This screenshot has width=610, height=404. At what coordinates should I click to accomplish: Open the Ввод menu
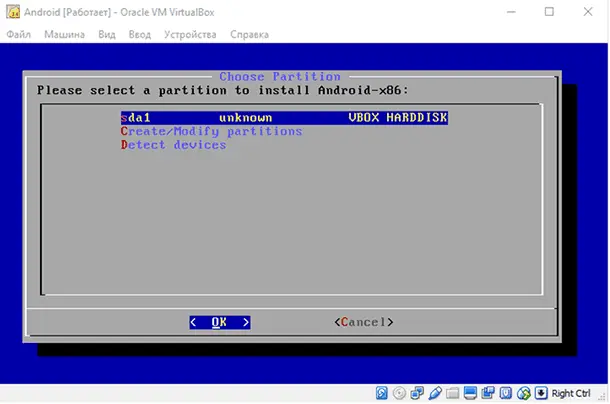(139, 34)
